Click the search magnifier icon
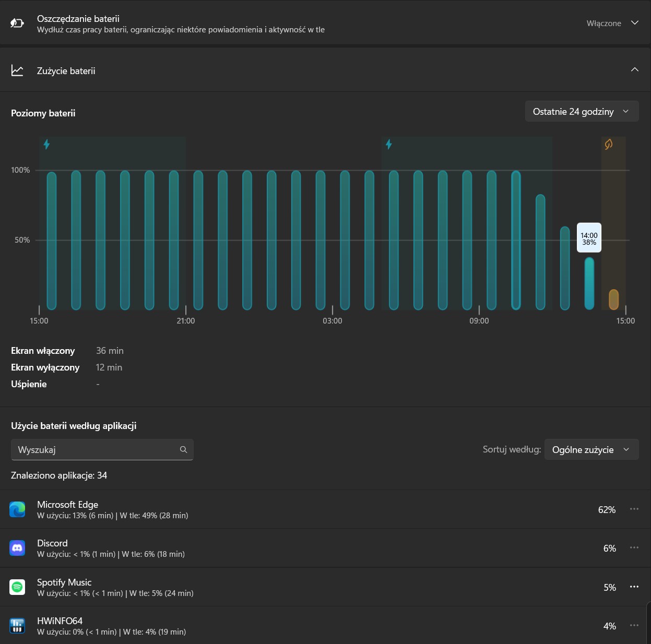The image size is (651, 644). (x=183, y=449)
